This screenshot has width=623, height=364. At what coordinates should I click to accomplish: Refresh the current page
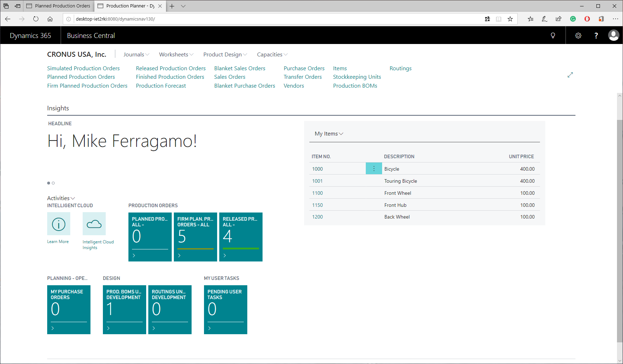tap(36, 19)
